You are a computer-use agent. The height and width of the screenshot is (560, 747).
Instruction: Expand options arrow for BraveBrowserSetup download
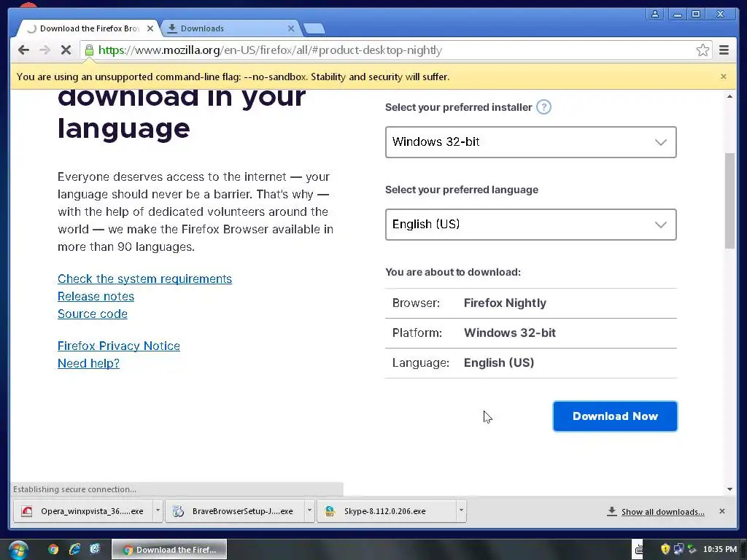[x=309, y=511]
